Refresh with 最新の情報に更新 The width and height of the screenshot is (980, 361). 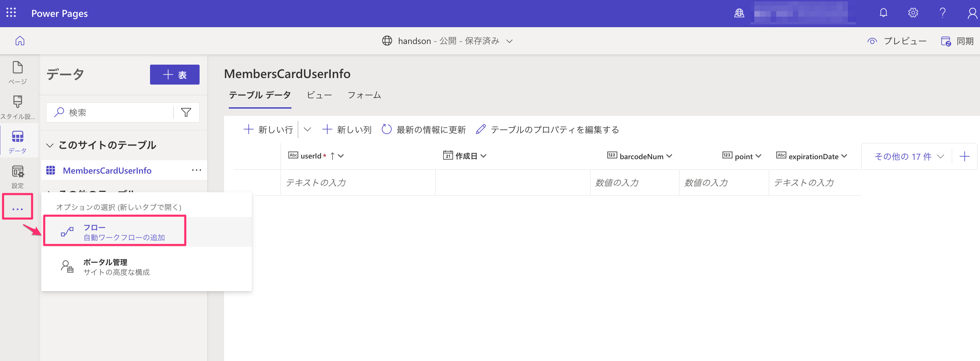pos(424,130)
